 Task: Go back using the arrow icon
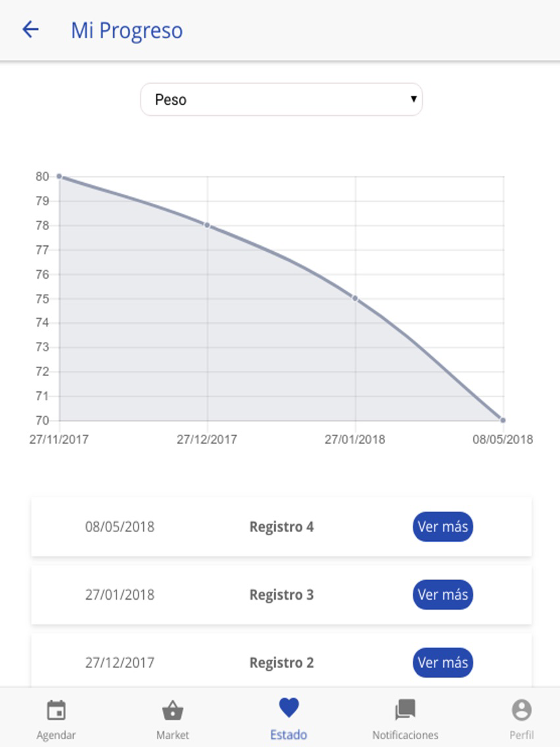(30, 30)
